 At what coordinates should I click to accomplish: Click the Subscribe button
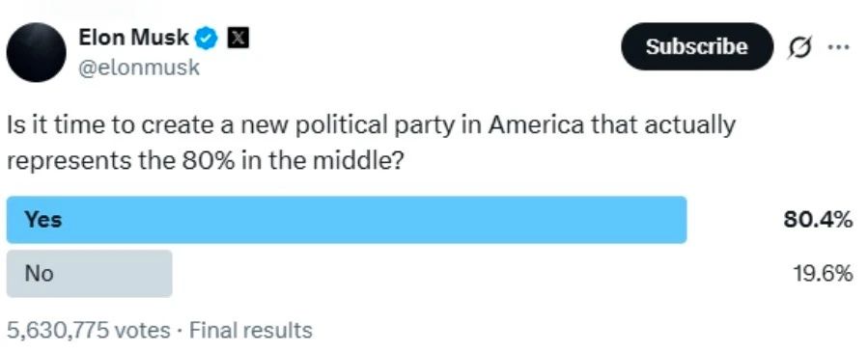click(x=696, y=46)
